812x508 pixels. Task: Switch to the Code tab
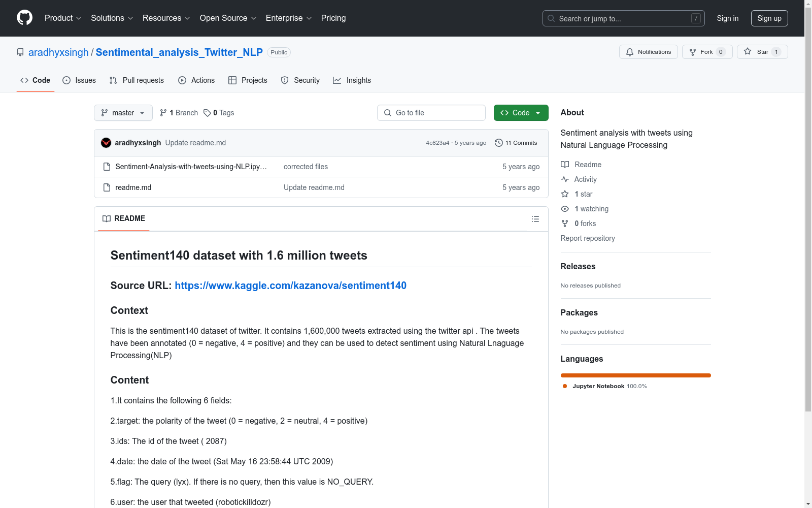coord(35,80)
